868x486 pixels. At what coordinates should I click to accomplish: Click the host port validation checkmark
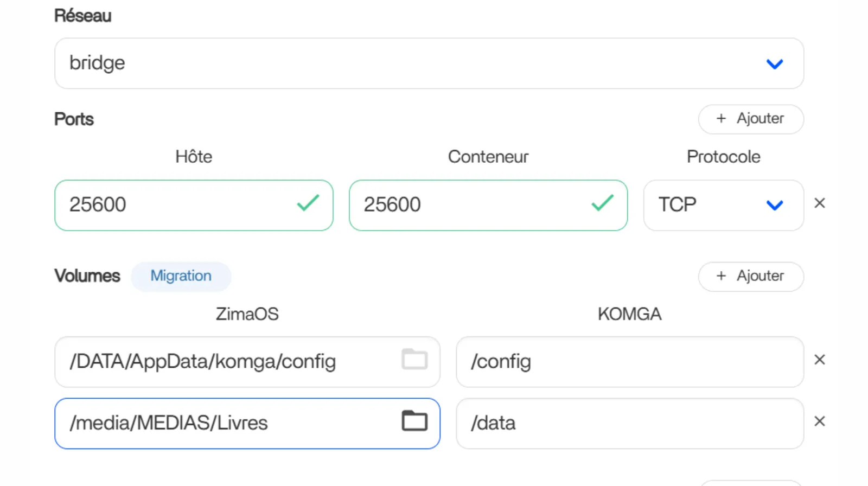click(308, 203)
